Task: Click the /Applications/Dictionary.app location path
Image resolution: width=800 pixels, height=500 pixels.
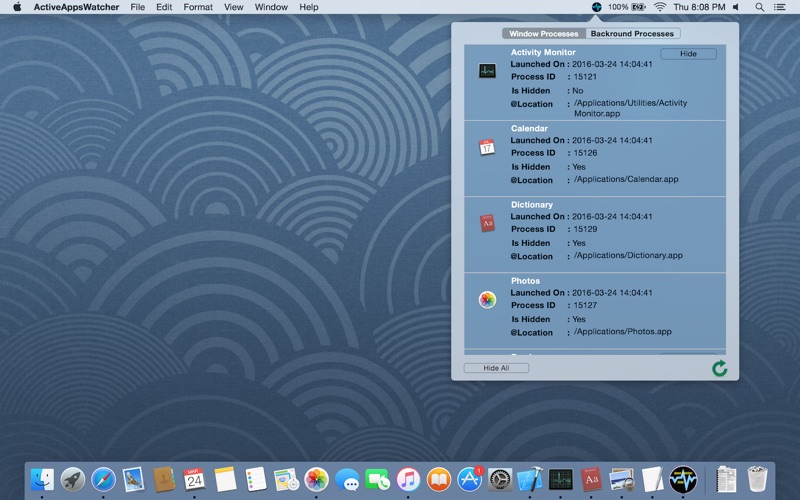Action: [628, 255]
